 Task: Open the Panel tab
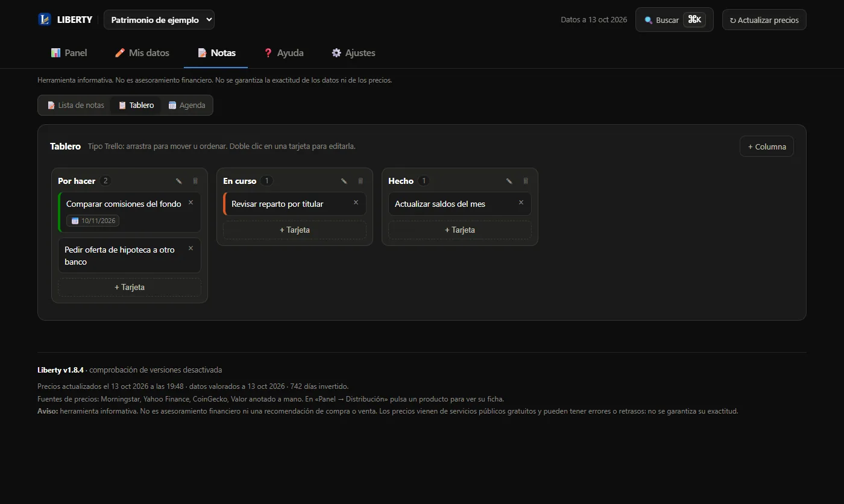[69, 53]
